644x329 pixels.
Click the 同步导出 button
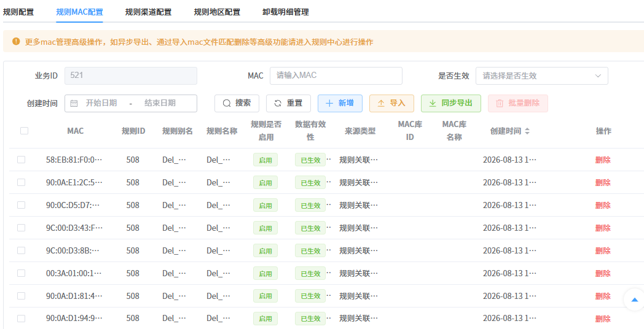[450, 103]
